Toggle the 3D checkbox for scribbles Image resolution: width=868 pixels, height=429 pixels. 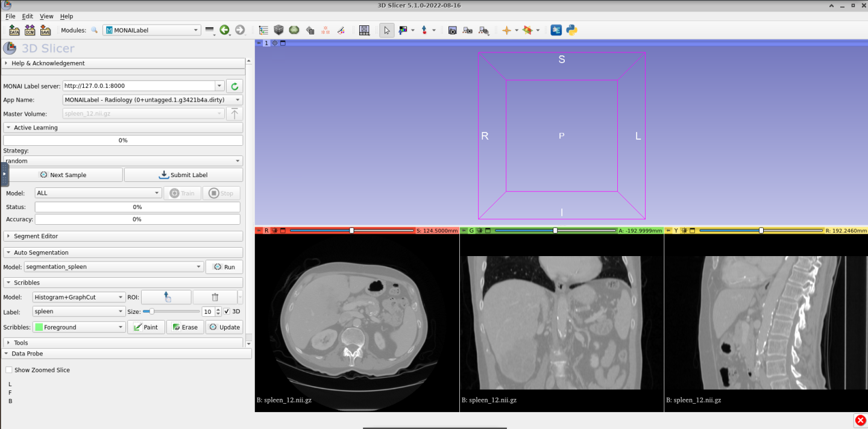[x=227, y=312]
